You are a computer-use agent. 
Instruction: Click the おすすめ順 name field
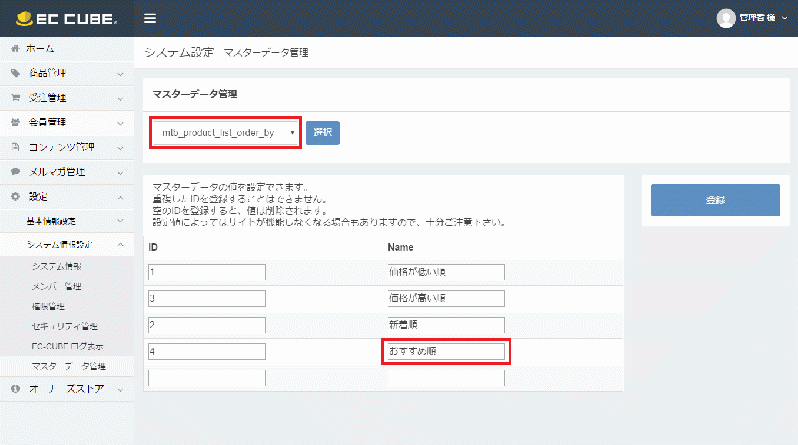[x=446, y=351]
